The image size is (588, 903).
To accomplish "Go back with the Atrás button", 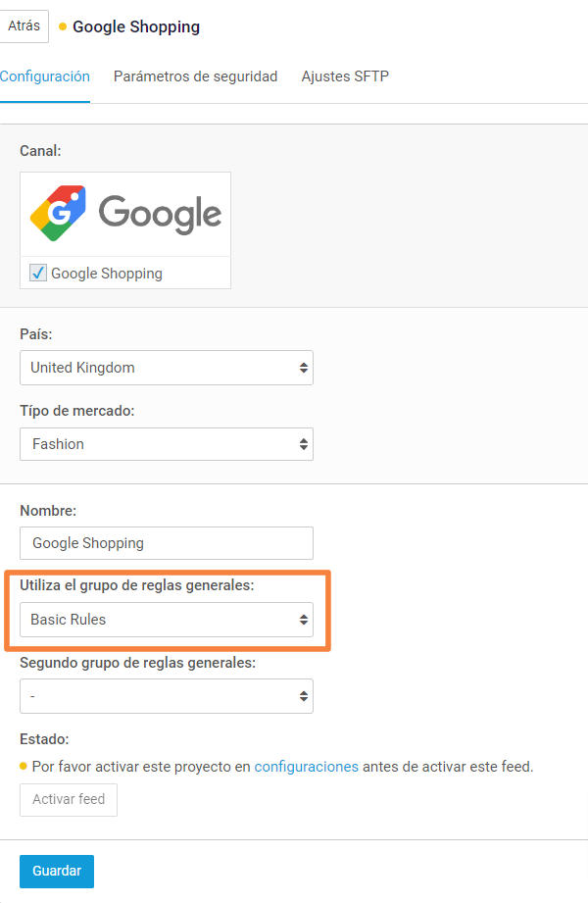I will pyautogui.click(x=24, y=25).
